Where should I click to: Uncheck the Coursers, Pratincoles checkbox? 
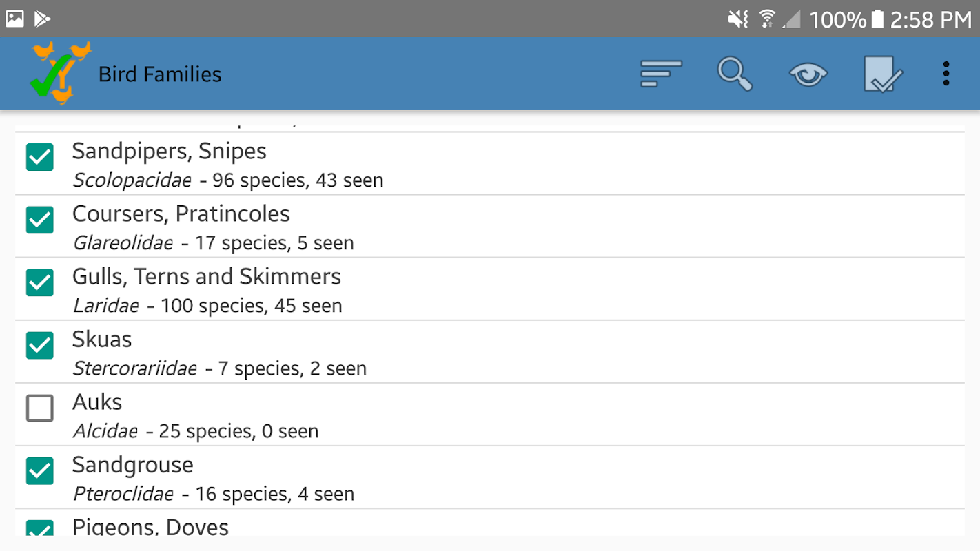[x=40, y=220]
